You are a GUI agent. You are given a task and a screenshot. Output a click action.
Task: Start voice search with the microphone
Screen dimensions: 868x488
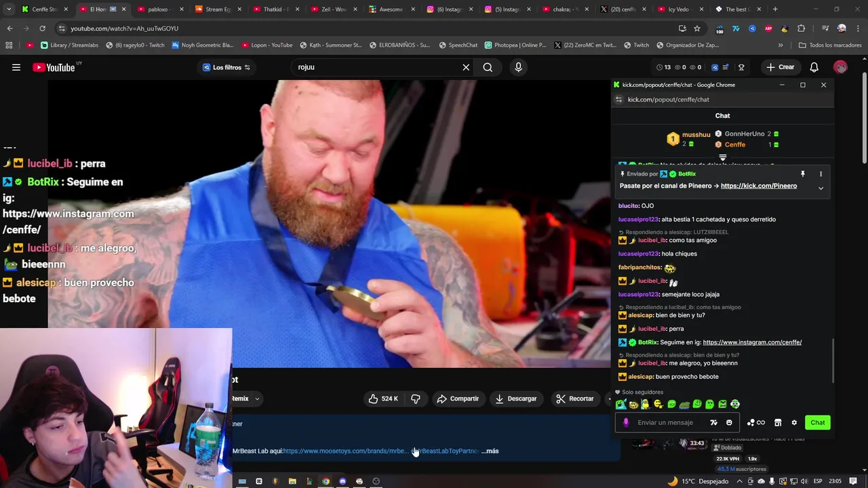coord(518,67)
